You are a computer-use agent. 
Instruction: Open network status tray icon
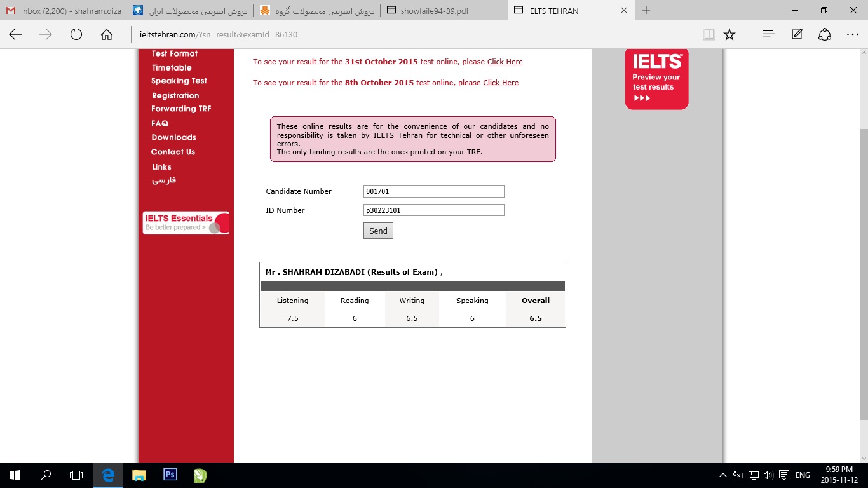753,475
